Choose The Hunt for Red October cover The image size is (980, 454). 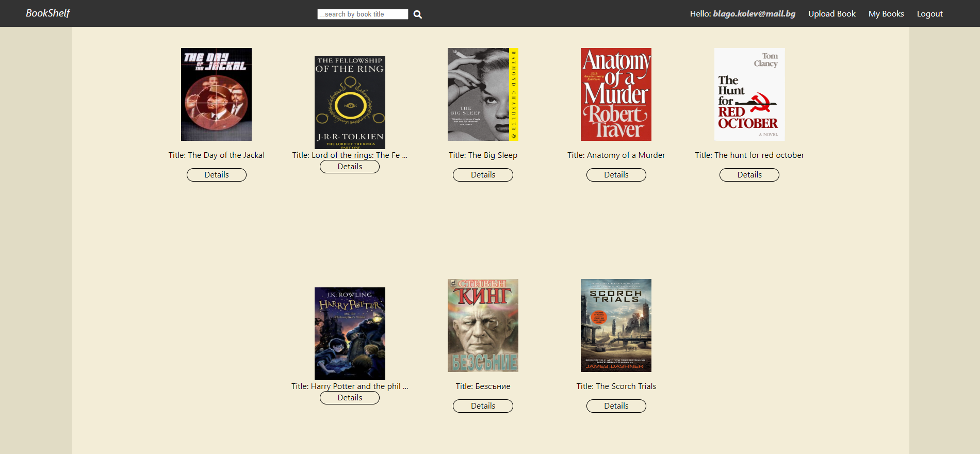pyautogui.click(x=749, y=94)
